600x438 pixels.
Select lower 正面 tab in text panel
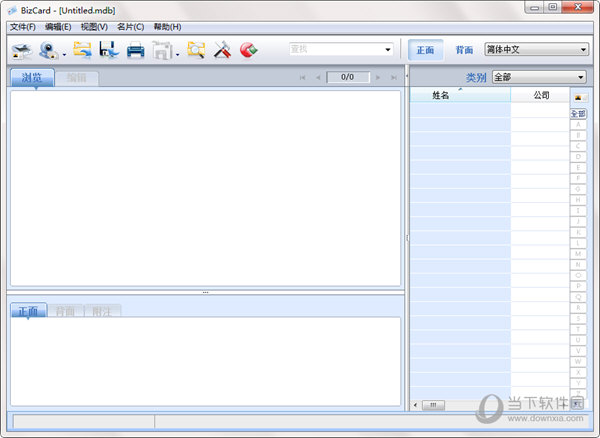(x=29, y=311)
